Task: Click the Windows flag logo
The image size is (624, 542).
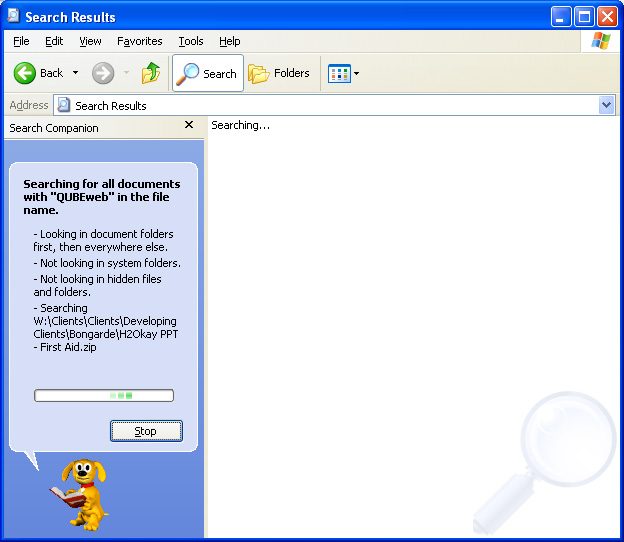Action: pyautogui.click(x=600, y=41)
